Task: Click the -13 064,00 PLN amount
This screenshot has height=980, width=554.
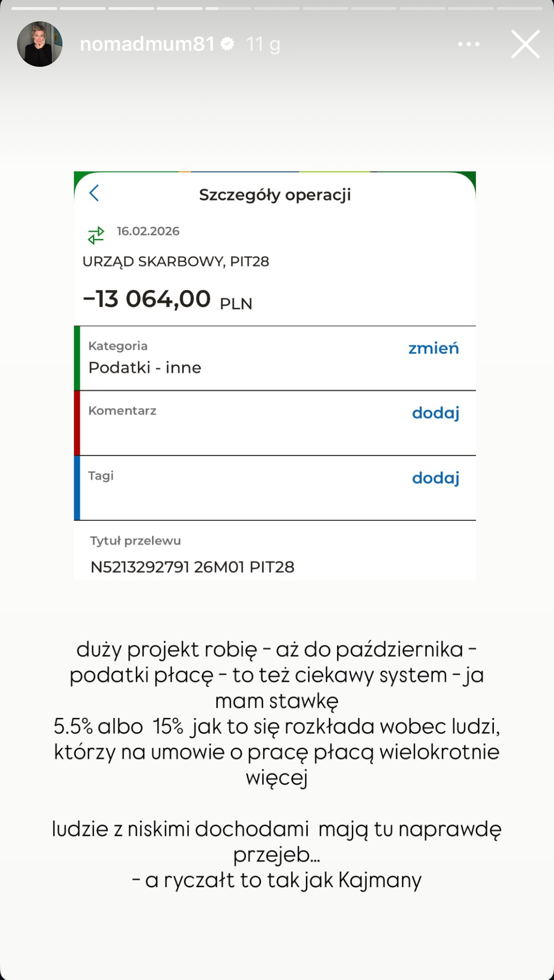Action: 167,299
